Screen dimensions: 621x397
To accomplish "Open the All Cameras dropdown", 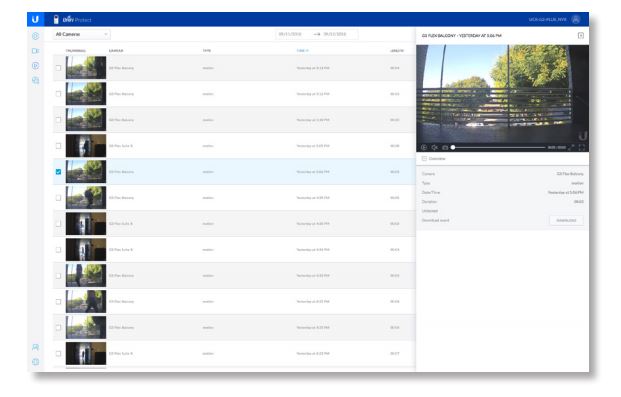I will [82, 34].
